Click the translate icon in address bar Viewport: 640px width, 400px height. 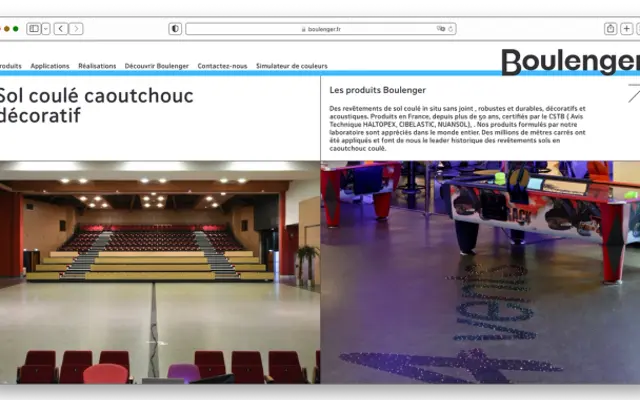coord(441,29)
